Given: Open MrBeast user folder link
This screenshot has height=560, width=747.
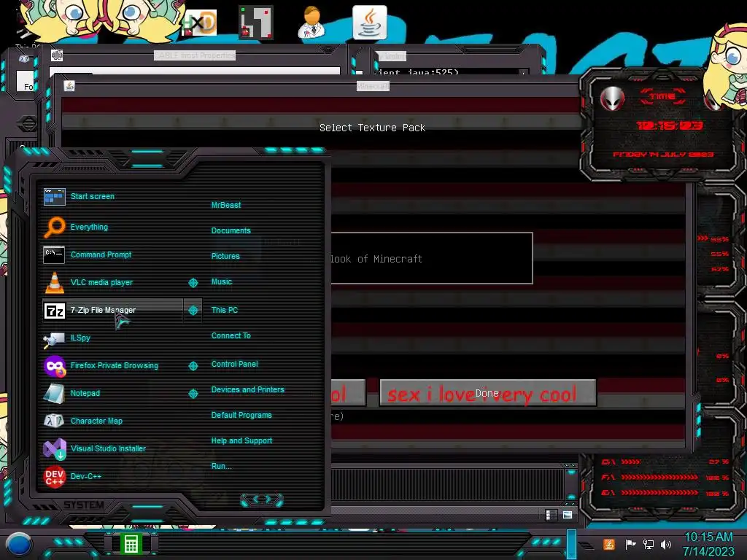Looking at the screenshot, I should point(226,205).
